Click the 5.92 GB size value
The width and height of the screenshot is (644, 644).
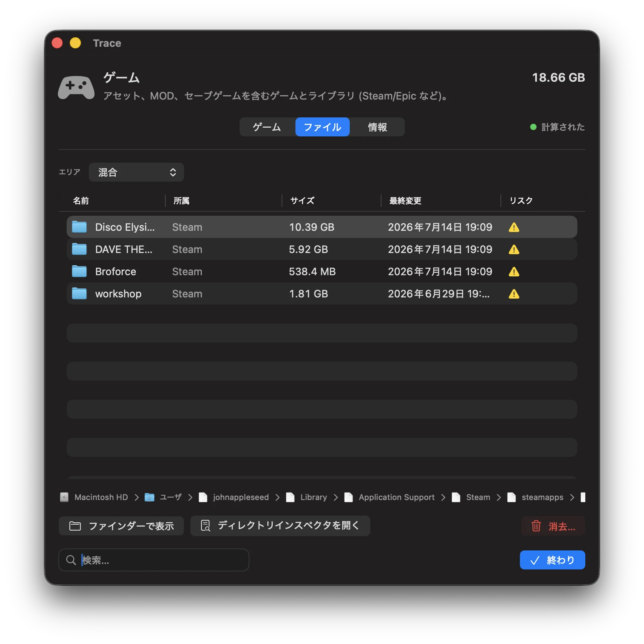click(x=309, y=249)
